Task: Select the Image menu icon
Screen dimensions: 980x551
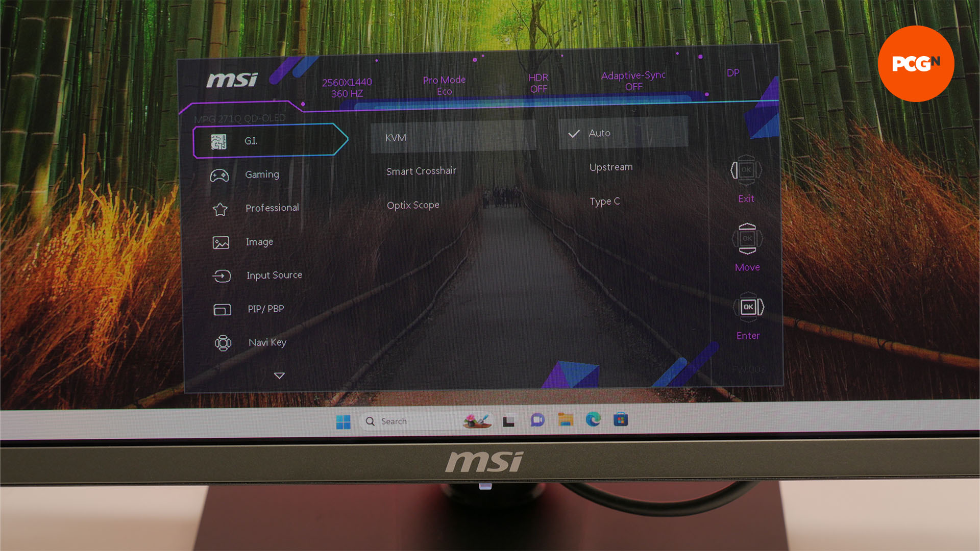Action: (x=221, y=241)
